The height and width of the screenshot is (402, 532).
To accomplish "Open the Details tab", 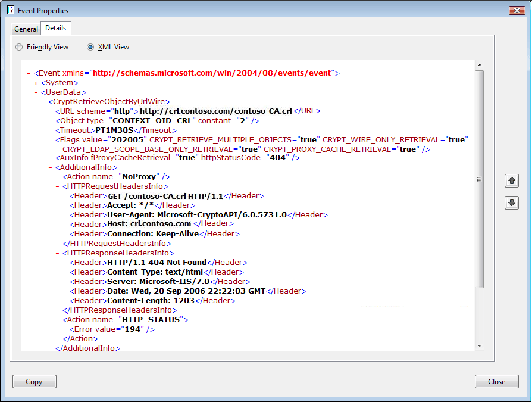I will click(56, 28).
